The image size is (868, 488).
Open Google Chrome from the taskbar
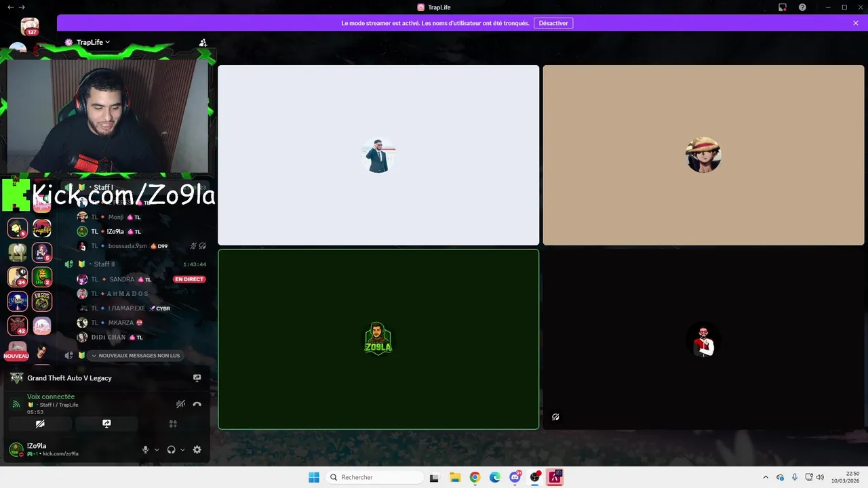tap(475, 477)
